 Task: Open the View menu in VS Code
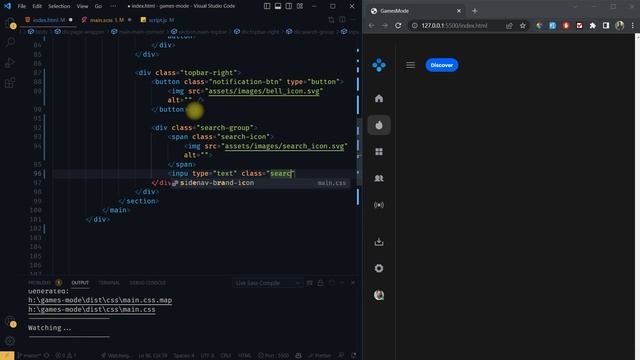point(82,6)
